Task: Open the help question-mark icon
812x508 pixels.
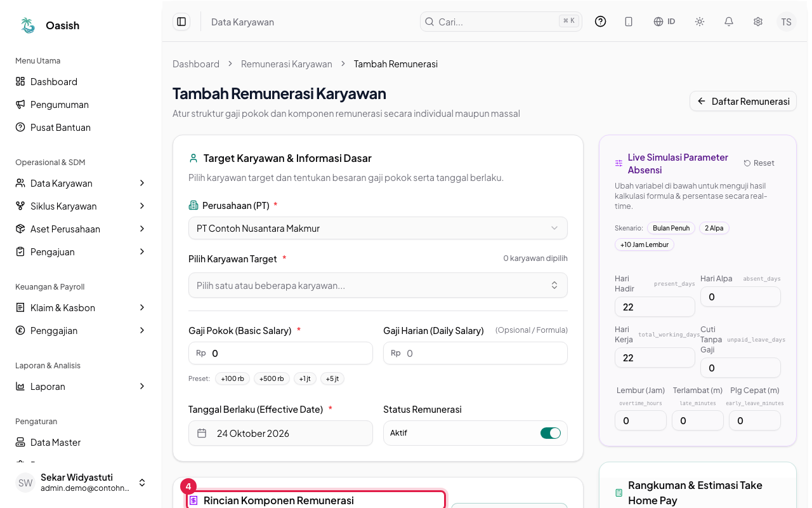Action: click(x=601, y=22)
